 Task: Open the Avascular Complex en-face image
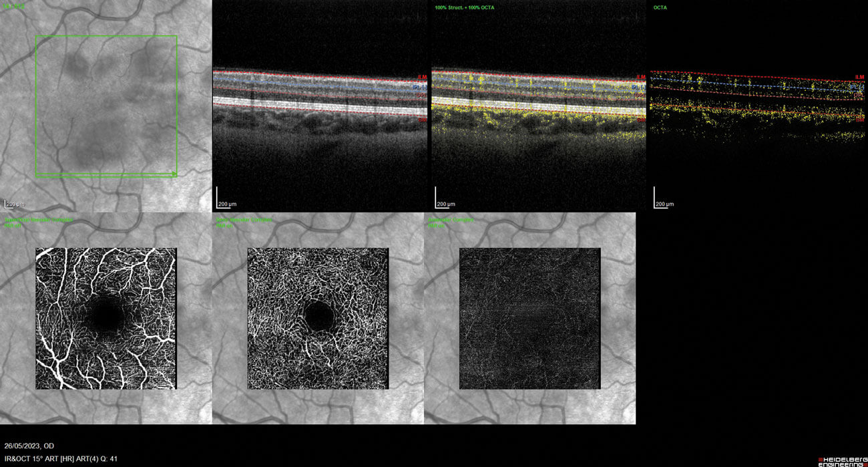point(529,318)
